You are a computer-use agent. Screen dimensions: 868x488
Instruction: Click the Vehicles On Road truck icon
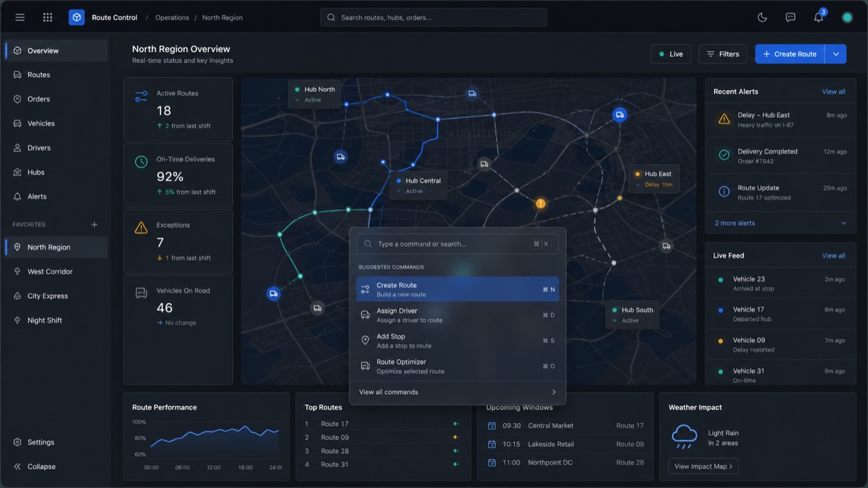[x=141, y=293]
